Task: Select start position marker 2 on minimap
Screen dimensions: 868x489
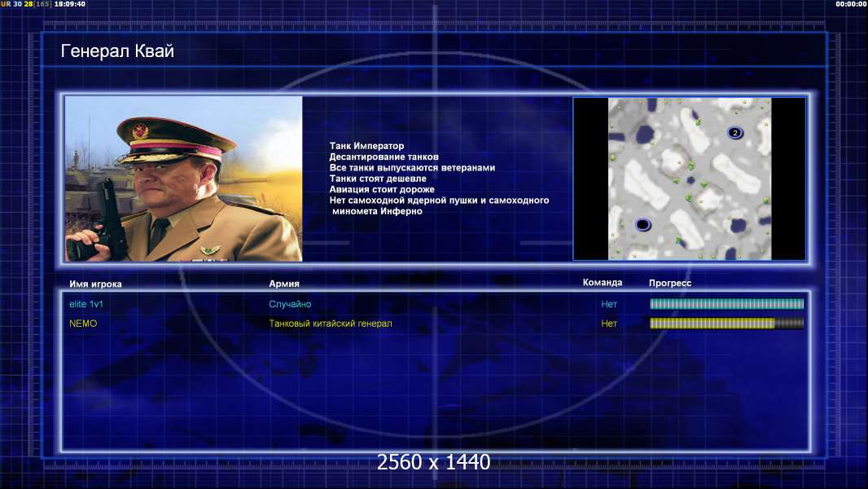Action: [734, 132]
